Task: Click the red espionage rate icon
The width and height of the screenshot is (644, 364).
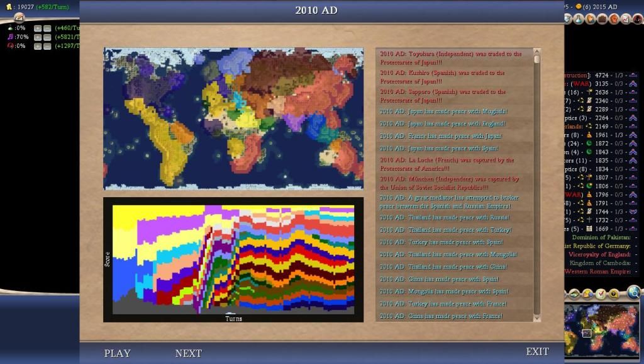Action: (10, 45)
